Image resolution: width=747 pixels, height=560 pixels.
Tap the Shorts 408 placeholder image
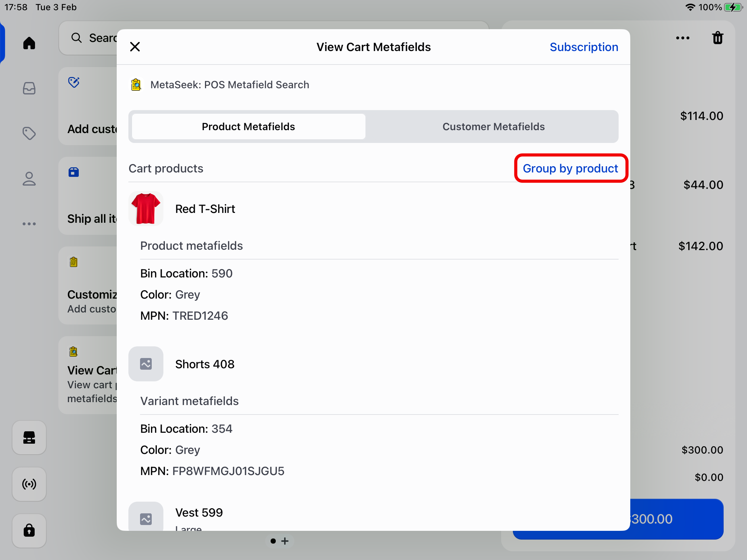(146, 364)
